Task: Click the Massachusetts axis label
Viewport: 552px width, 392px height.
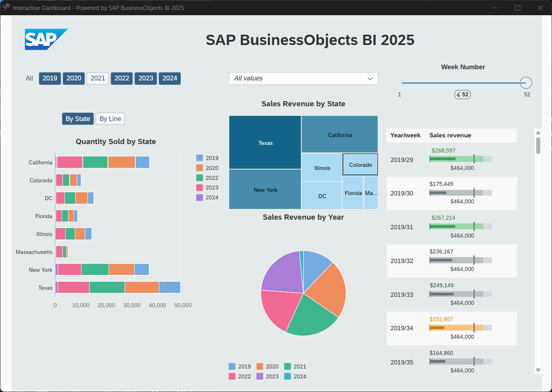Action: point(34,252)
